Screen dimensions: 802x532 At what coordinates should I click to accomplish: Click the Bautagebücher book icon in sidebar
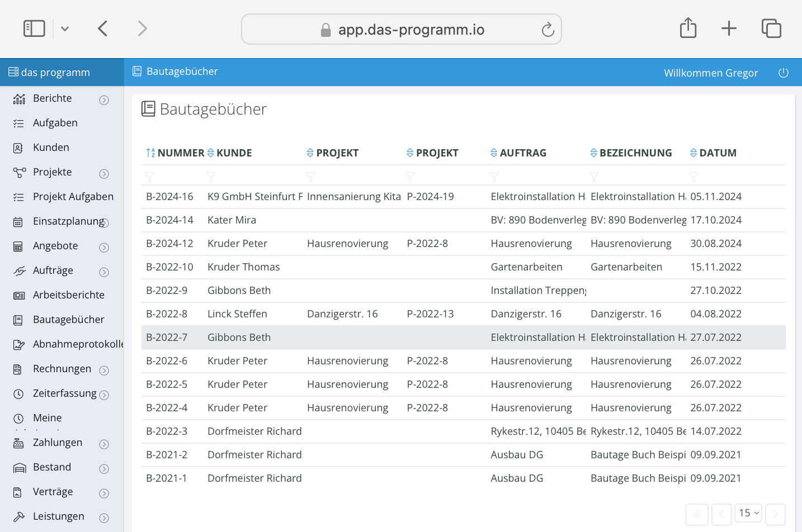(x=18, y=320)
